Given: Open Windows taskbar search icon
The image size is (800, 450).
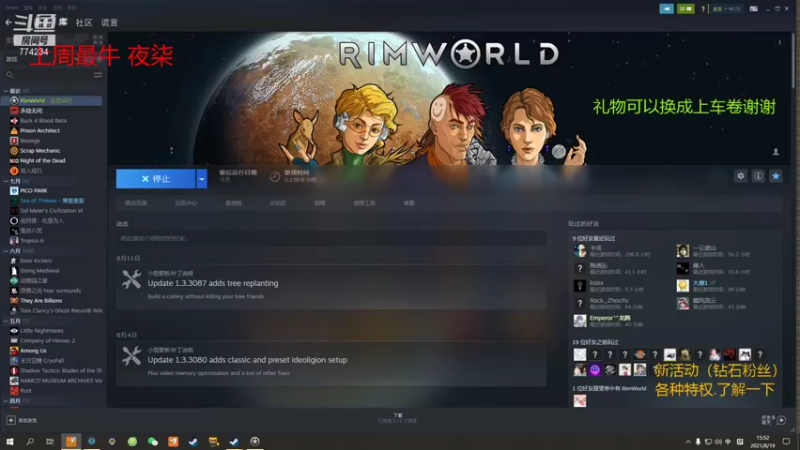Looking at the screenshot, I should (x=30, y=441).
